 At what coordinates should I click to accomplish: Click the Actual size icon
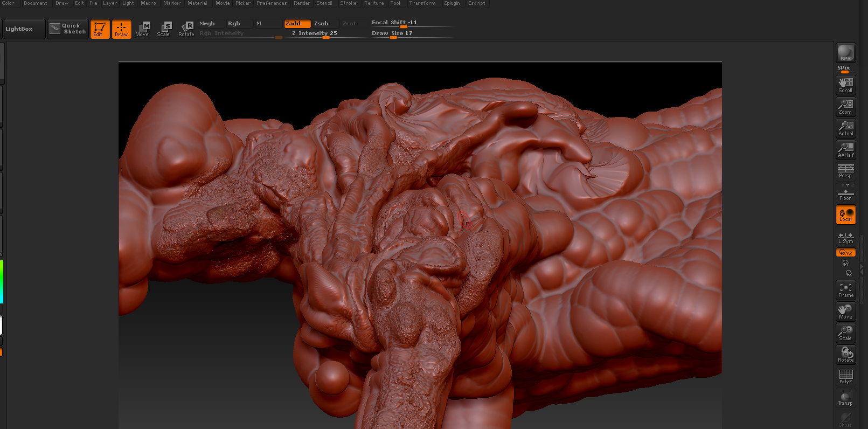(845, 128)
